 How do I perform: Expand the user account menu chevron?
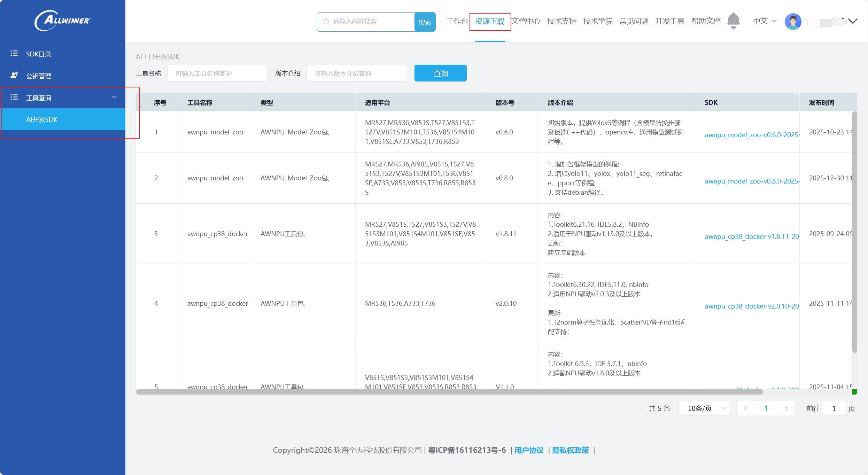coord(853,21)
